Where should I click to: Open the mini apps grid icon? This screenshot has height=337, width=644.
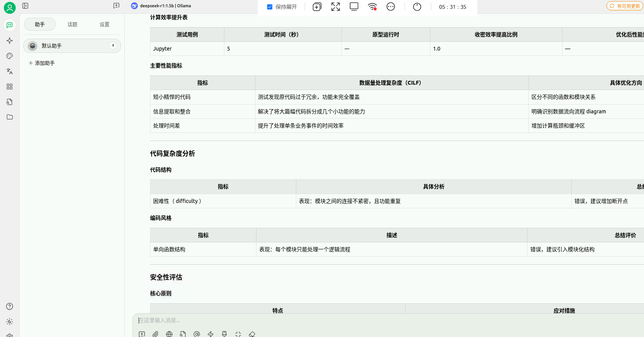click(x=10, y=87)
